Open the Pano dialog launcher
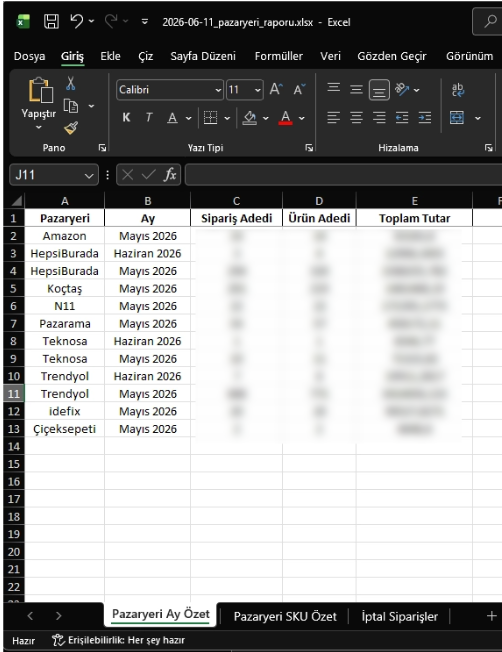The height and width of the screenshot is (652, 502). pyautogui.click(x=102, y=148)
